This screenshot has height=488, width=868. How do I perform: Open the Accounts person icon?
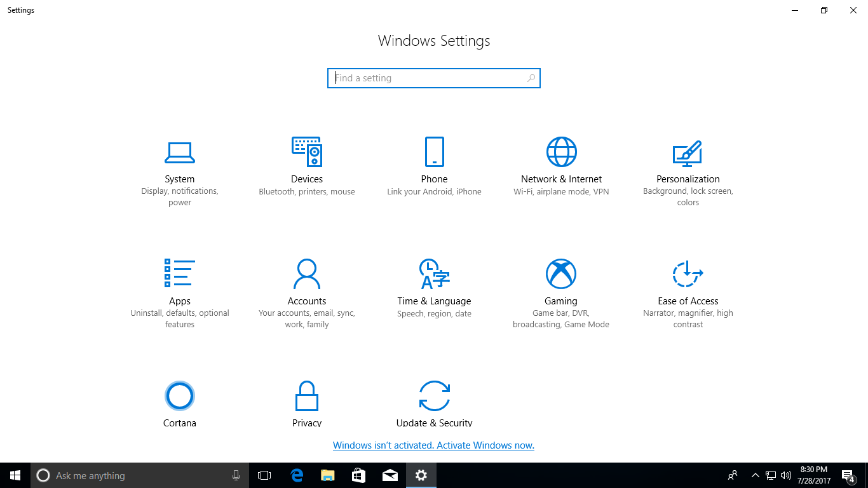(x=307, y=274)
